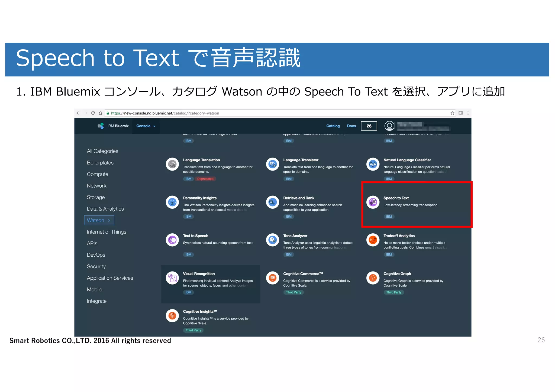Select Mobile category
The height and width of the screenshot is (392, 555).
click(x=94, y=290)
